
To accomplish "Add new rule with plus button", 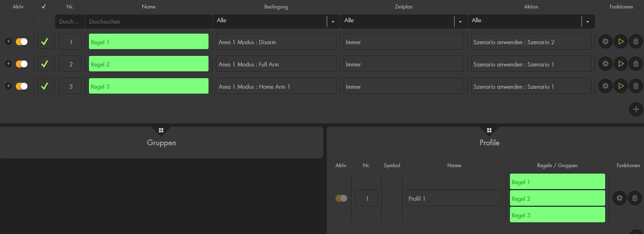I will (x=636, y=109).
